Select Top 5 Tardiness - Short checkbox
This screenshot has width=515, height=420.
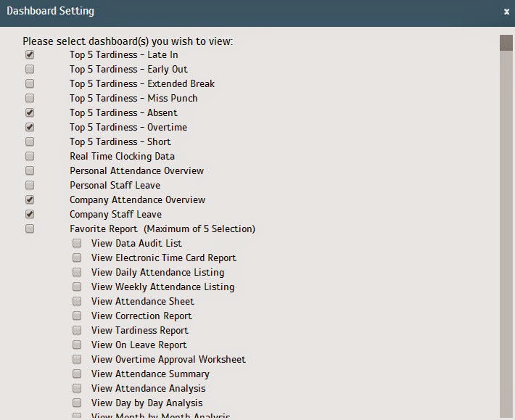[30, 141]
